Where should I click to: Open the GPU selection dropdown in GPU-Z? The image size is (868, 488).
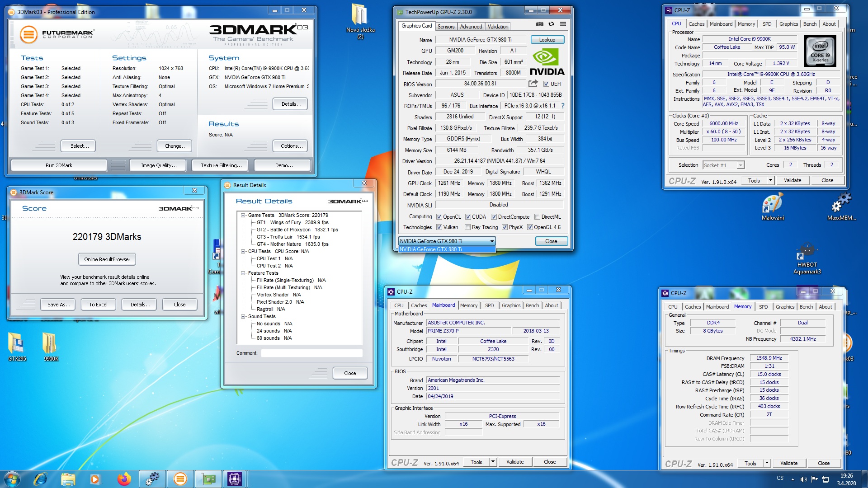coord(447,241)
